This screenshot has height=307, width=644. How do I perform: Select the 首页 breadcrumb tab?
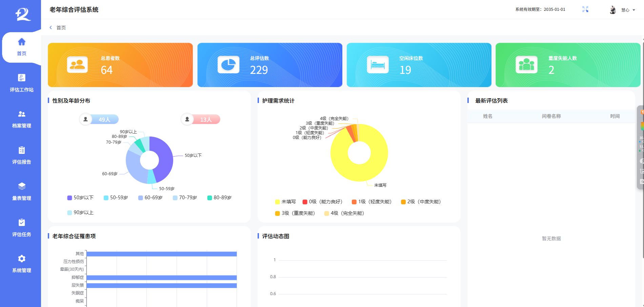pyautogui.click(x=61, y=28)
